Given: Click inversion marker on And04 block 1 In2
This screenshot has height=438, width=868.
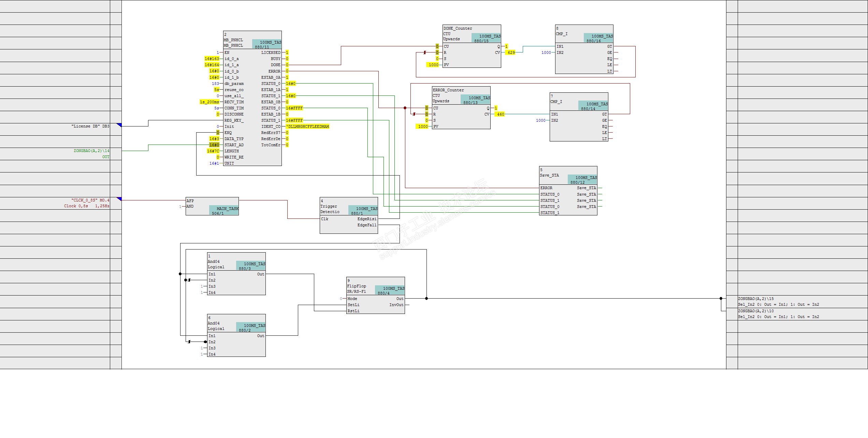Looking at the screenshot, I should click(189, 280).
